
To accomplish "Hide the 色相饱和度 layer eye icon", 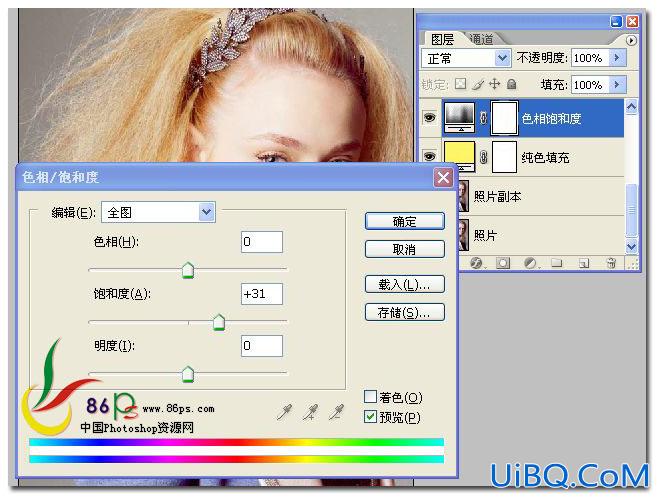I will (430, 117).
